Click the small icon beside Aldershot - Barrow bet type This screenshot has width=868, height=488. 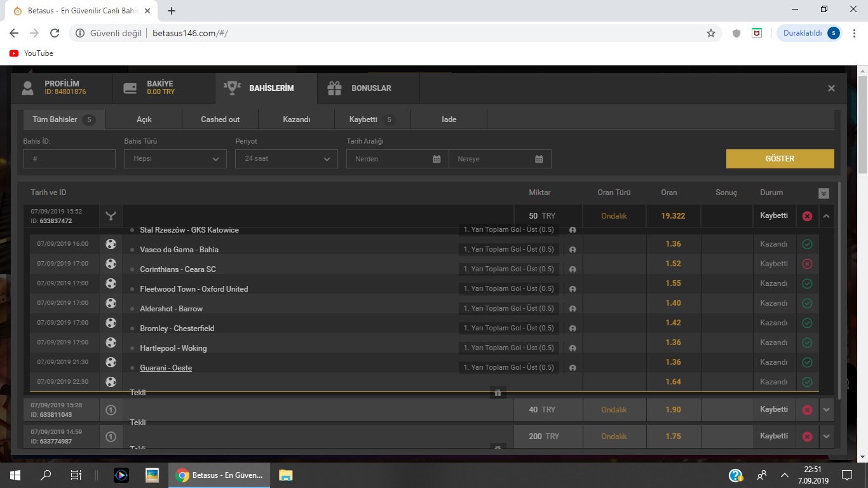coord(573,309)
